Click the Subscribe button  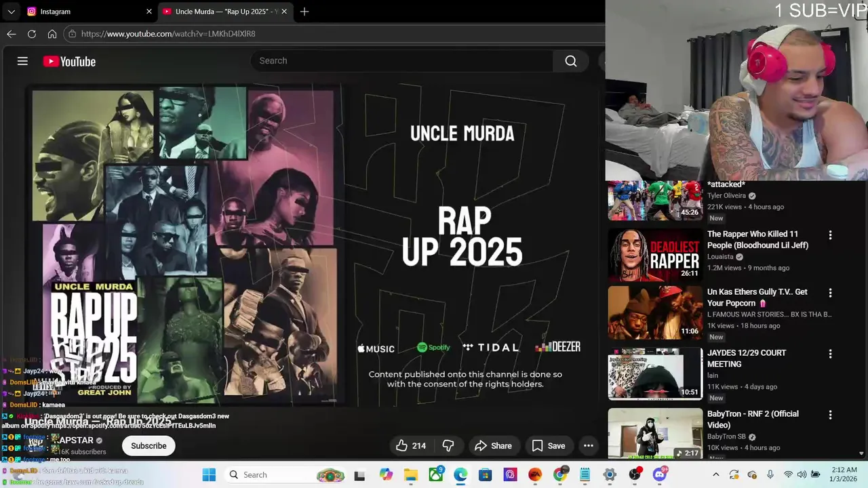149,445
